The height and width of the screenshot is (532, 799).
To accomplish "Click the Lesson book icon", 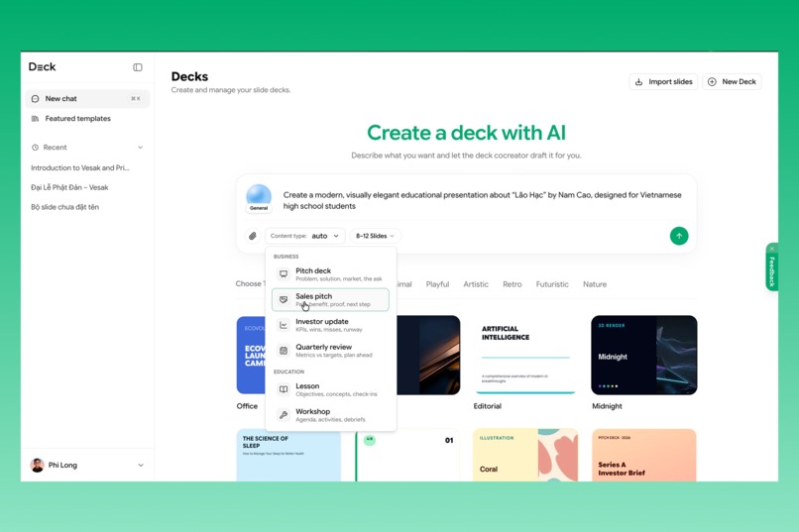I will (284, 390).
